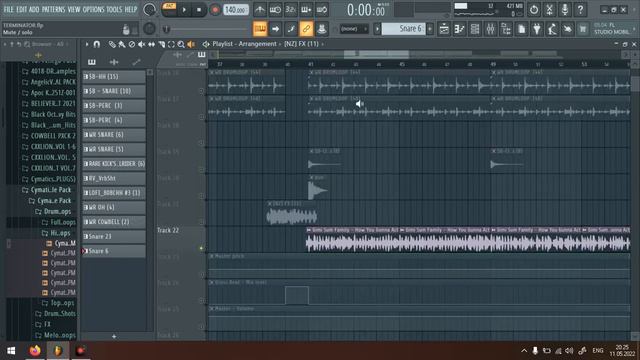The width and height of the screenshot is (640, 360).
Task: Select the playlist slice tool
Action: point(161,44)
